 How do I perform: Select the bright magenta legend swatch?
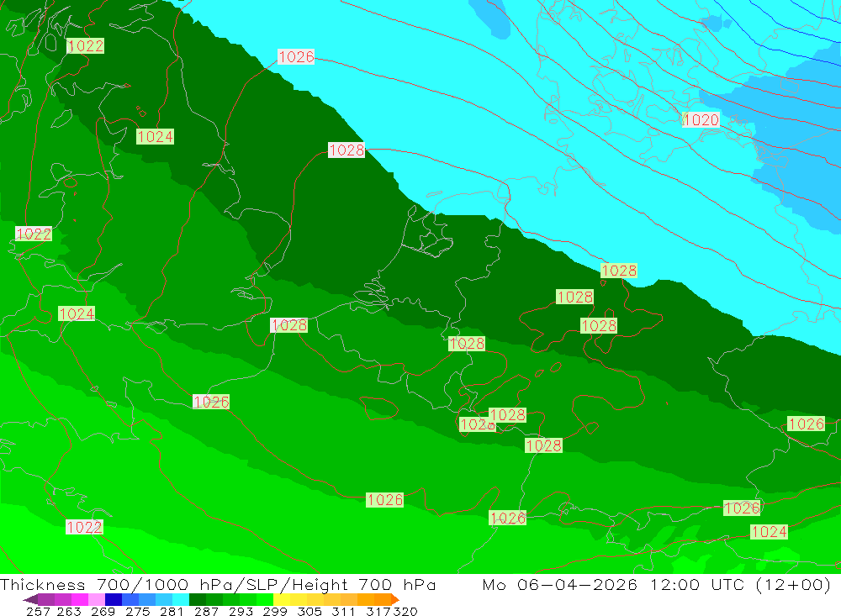click(80, 599)
